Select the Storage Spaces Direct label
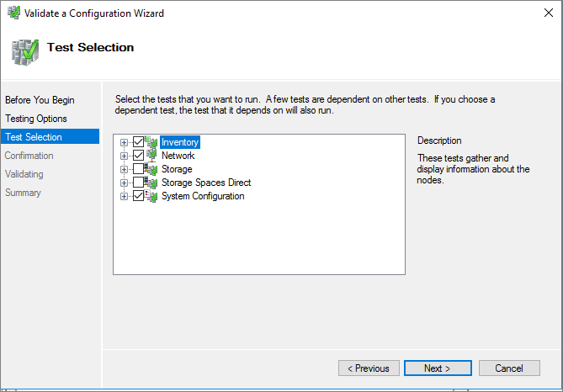The image size is (563, 392). coord(206,183)
